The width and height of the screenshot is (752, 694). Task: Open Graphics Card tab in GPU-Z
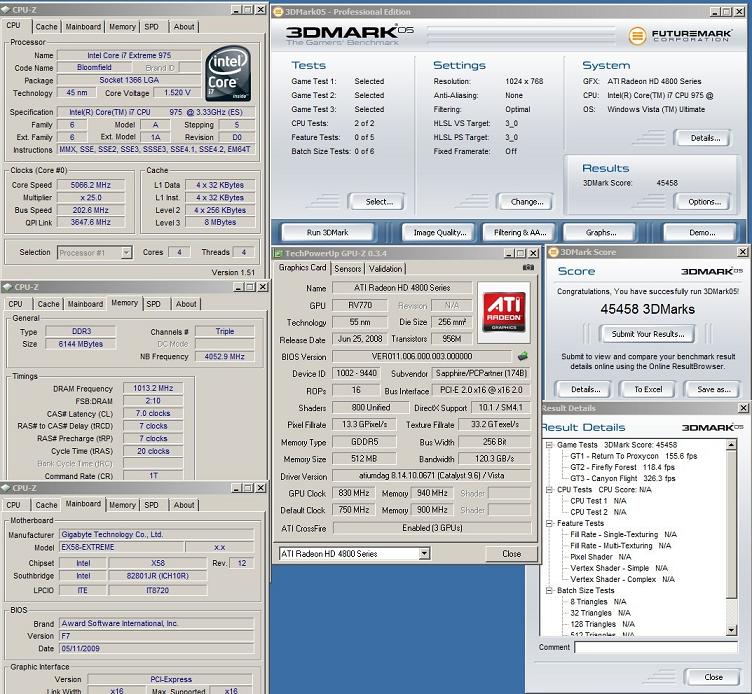(302, 268)
